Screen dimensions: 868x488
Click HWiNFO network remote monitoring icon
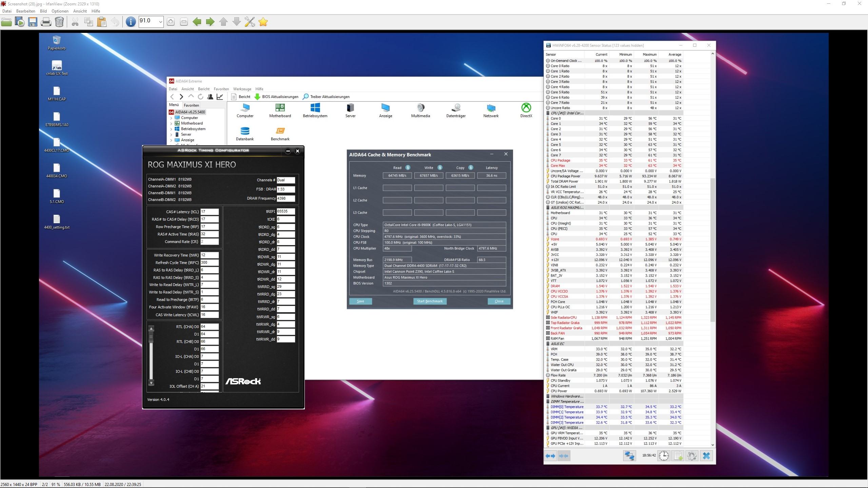(x=630, y=456)
